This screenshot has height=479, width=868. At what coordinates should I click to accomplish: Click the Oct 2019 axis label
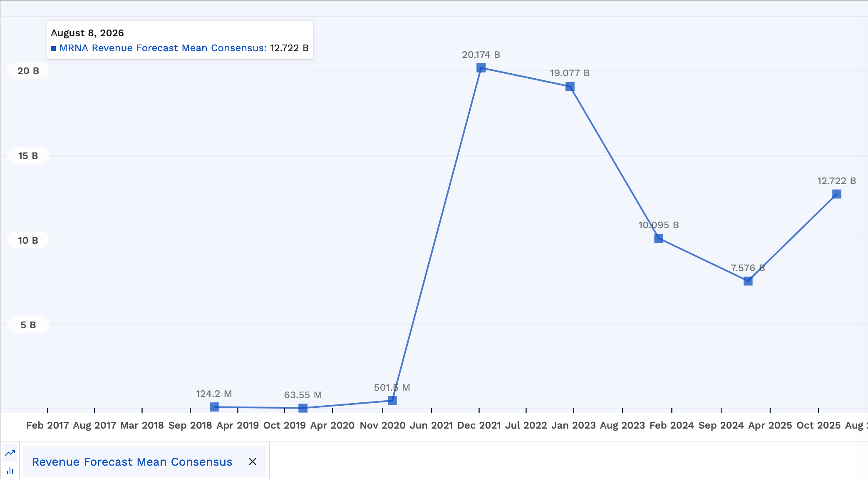pyautogui.click(x=285, y=425)
